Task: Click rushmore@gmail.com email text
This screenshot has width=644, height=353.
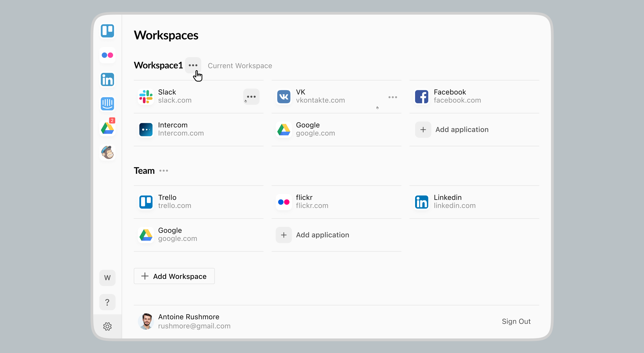Action: 194,326
